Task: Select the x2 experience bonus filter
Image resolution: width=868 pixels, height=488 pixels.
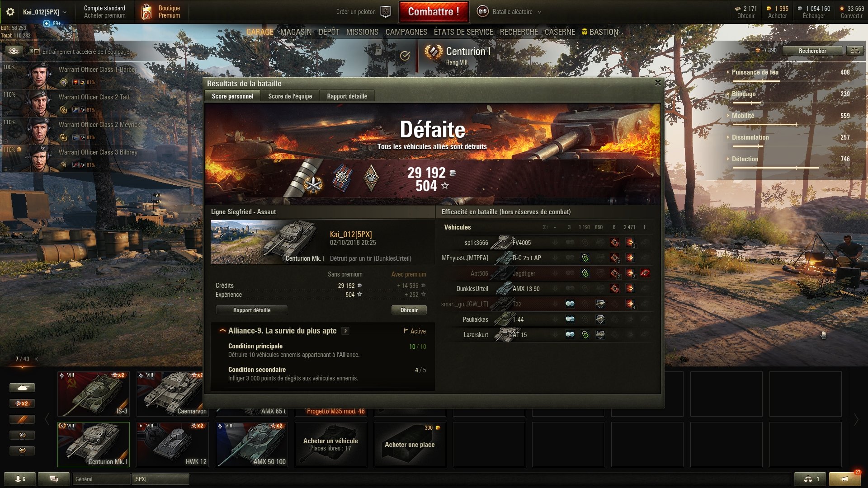Action: pyautogui.click(x=22, y=404)
